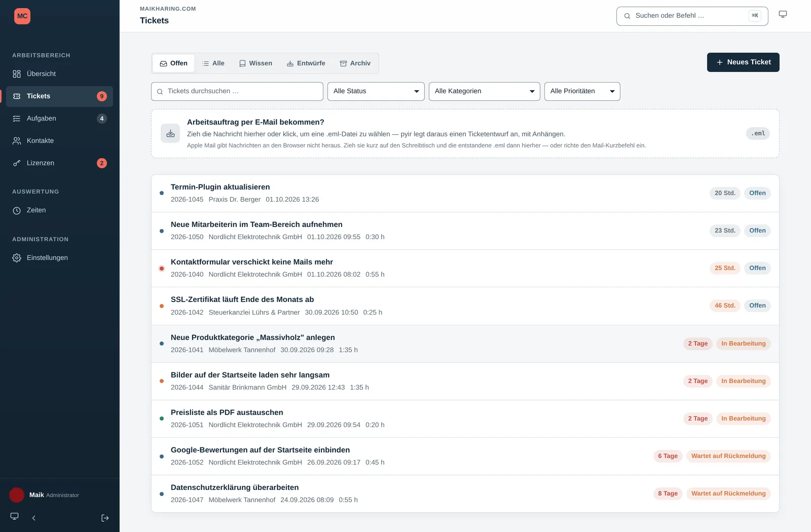This screenshot has width=811, height=532.
Task: Click the Tickets durchsuchen search field
Action: [237, 91]
